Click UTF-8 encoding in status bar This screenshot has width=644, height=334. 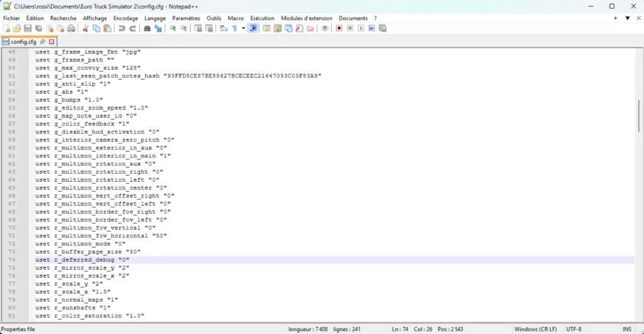click(574, 329)
